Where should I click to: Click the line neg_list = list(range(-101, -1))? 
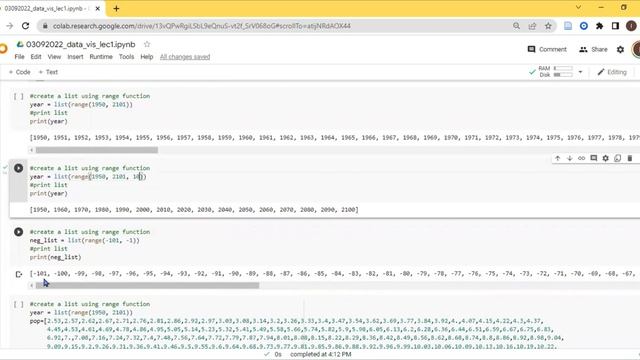(84, 240)
